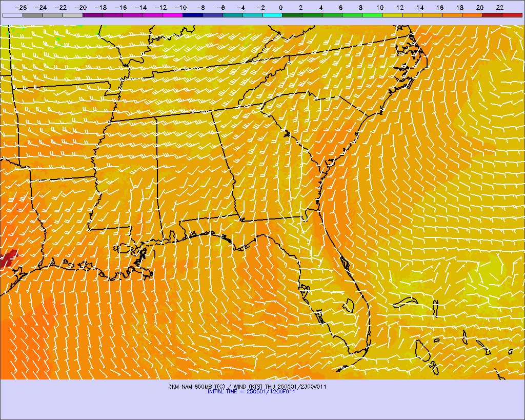Pick the medium blue swatch between -8 and -6

[x=213, y=15]
